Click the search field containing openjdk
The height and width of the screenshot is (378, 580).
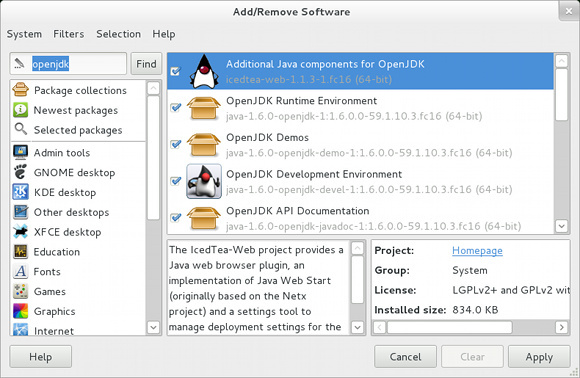coord(68,64)
